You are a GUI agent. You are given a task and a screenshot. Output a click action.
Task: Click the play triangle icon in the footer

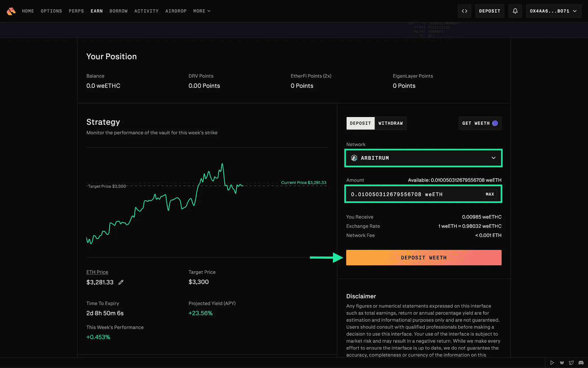[x=552, y=362]
